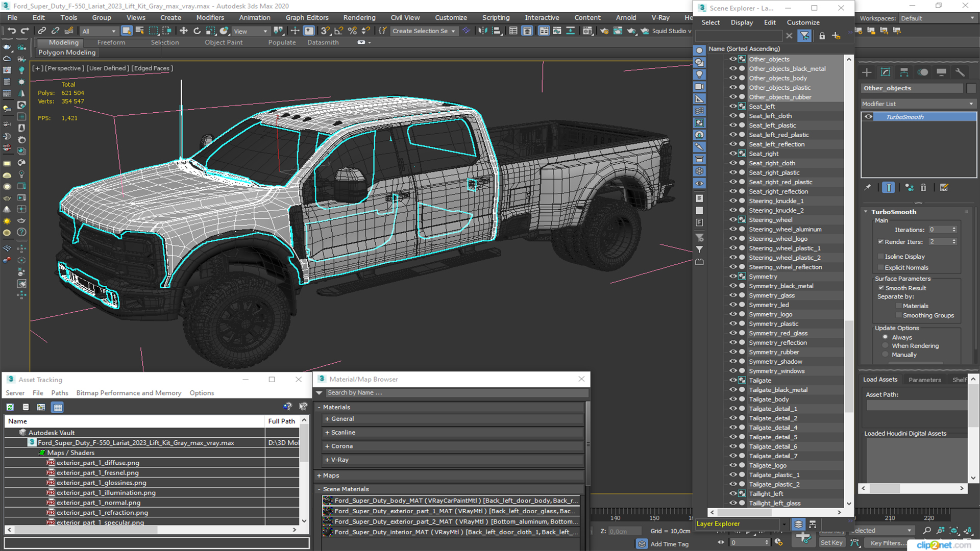Click the Add Time Tag label
Image resolution: width=980 pixels, height=551 pixels.
point(669,544)
